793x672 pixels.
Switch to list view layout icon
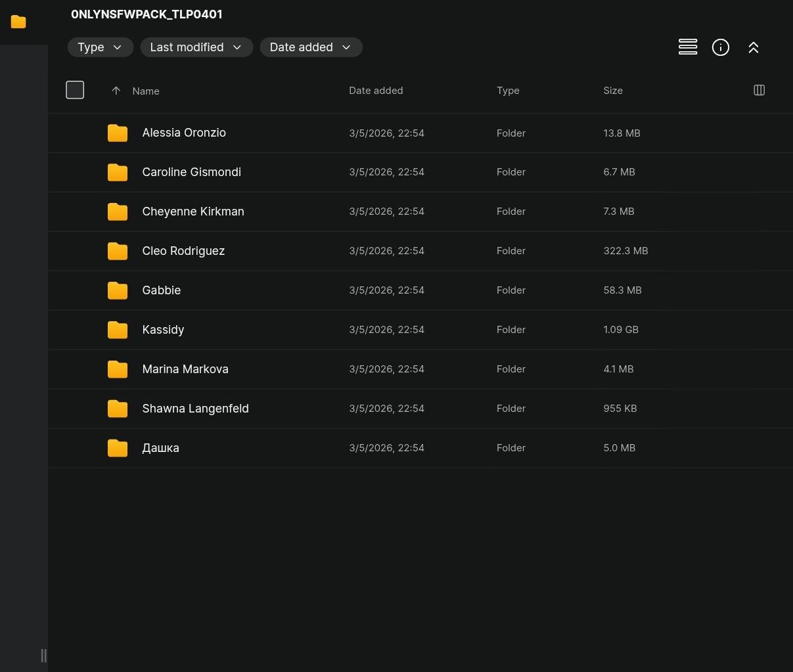click(688, 47)
